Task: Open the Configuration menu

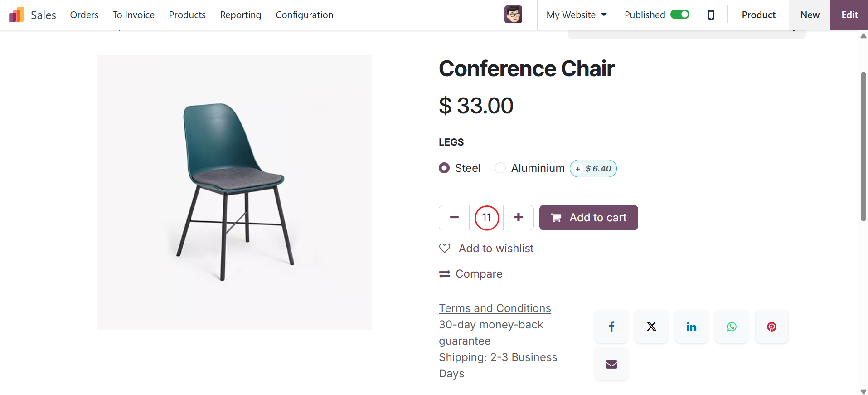Action: tap(305, 15)
